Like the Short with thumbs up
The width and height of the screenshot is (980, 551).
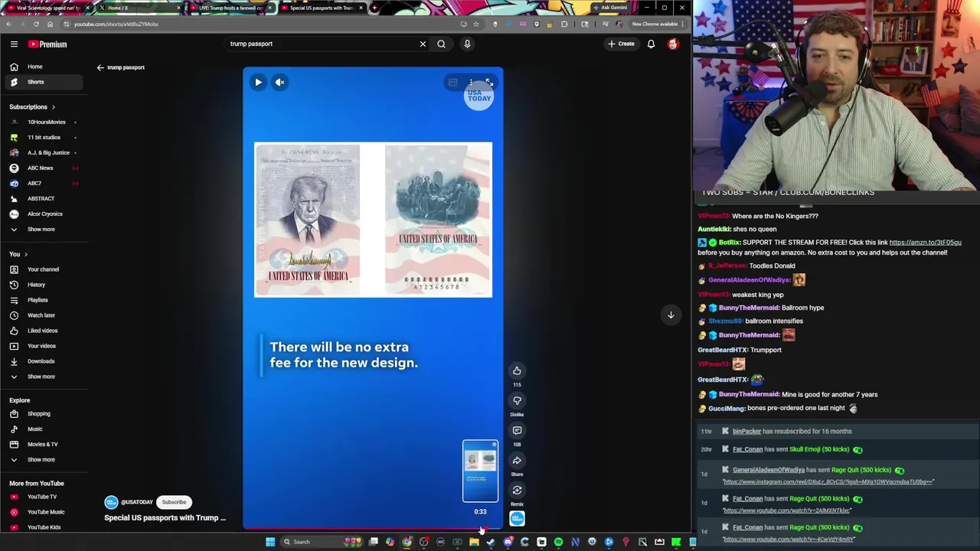(x=517, y=371)
